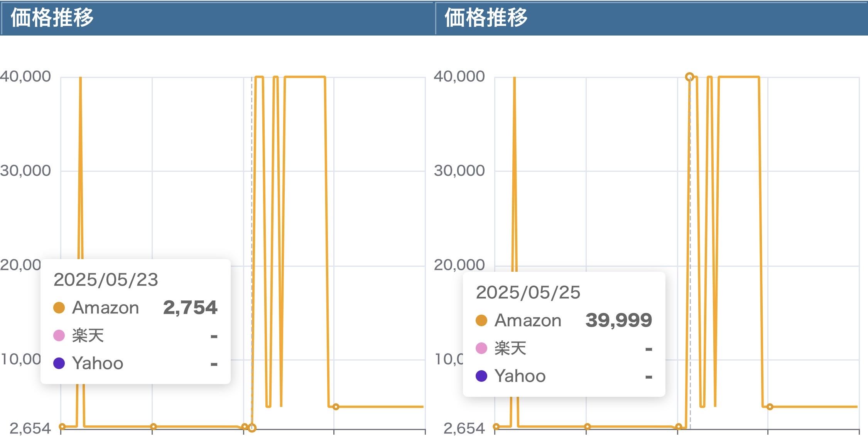Click the last data point marker in the left chart

tap(336, 407)
